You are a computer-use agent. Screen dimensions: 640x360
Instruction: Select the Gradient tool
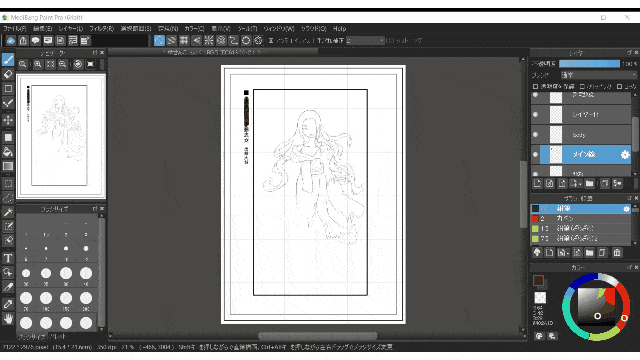[x=8, y=166]
